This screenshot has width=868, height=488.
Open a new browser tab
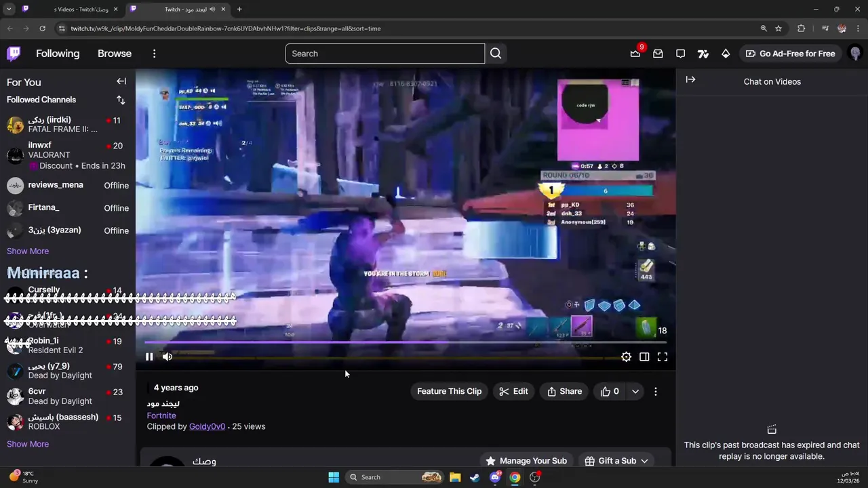239,9
